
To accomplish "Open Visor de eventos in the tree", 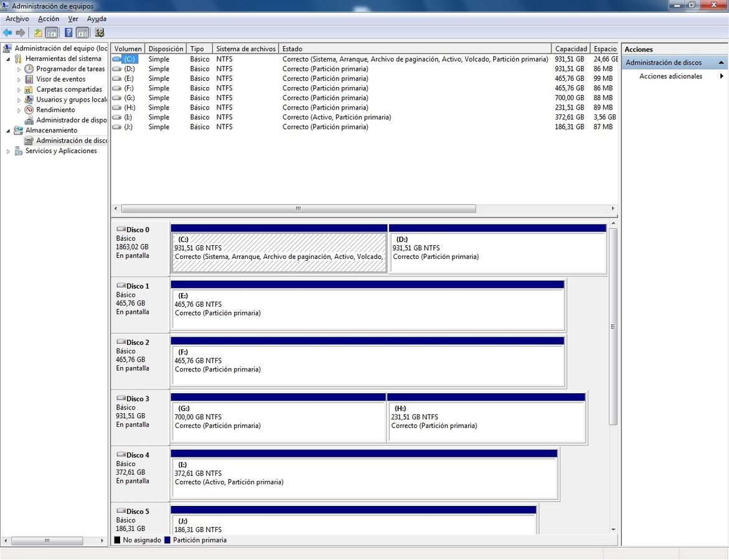I will coord(60,79).
